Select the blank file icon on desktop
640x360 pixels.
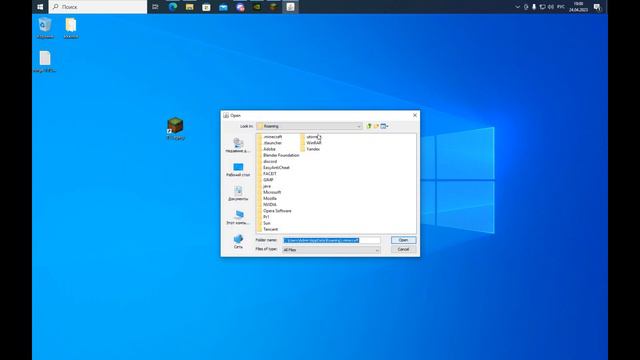[x=45, y=62]
